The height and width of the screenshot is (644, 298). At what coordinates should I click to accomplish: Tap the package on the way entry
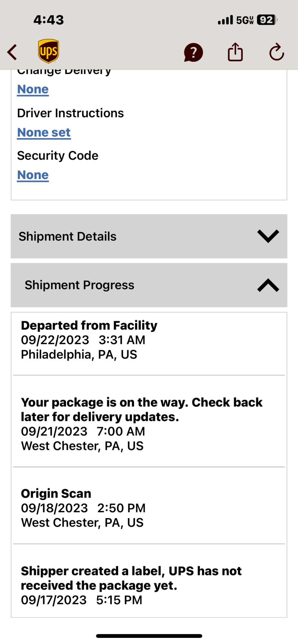point(142,423)
